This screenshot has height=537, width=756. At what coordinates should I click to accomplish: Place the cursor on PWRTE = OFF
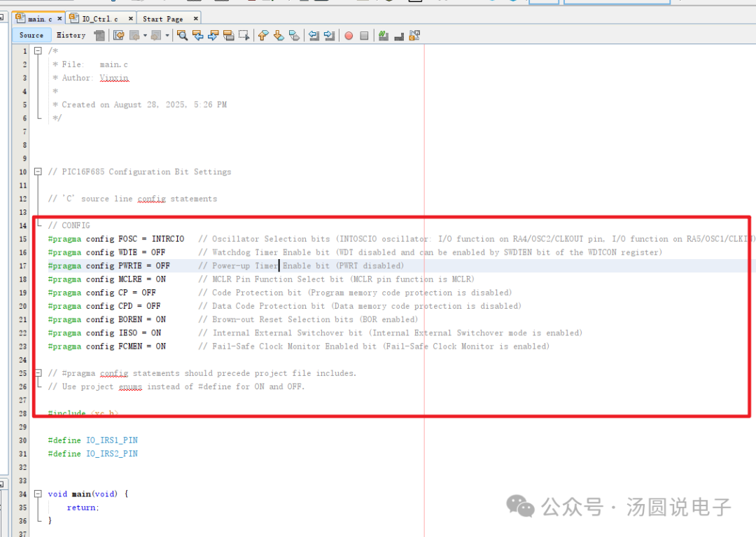[144, 265]
